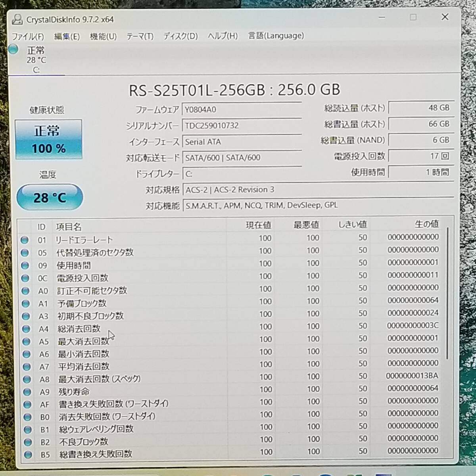This screenshot has width=476, height=476.
Task: Click the status dot for B1 総ウェアレベリング回数
Action: click(27, 430)
